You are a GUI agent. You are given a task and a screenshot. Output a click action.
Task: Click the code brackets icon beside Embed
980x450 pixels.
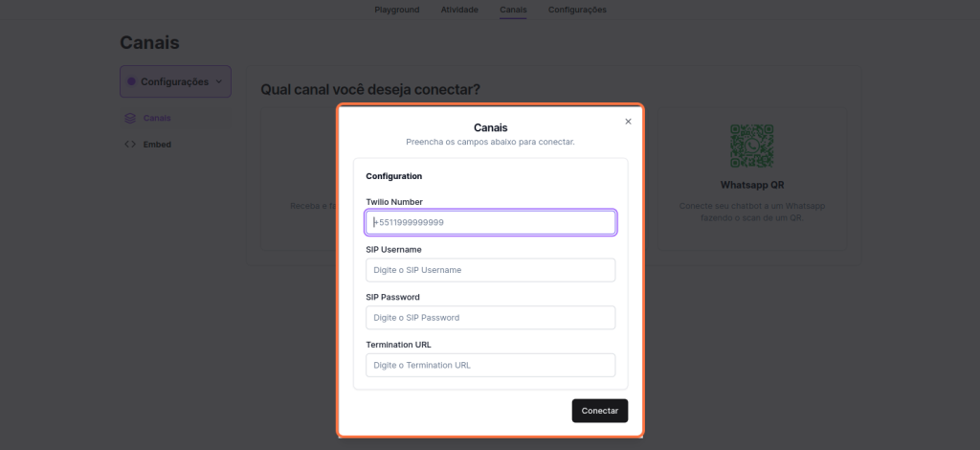point(130,145)
